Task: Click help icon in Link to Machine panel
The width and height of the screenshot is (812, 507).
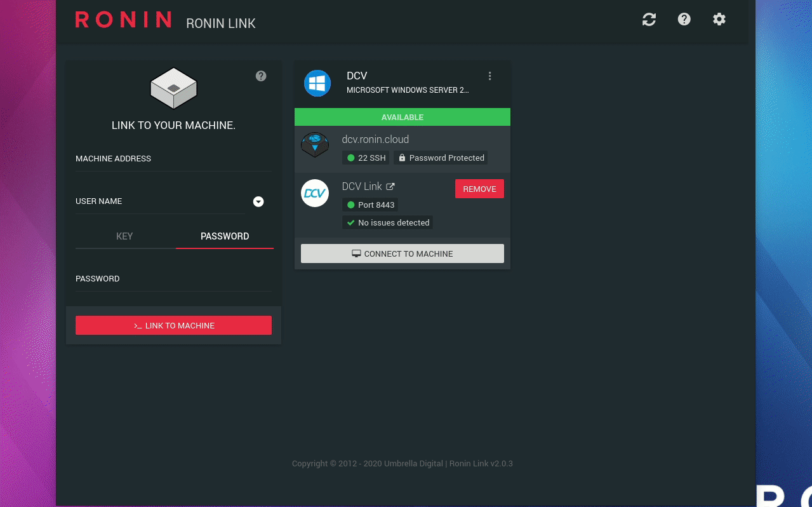Action: 261,76
